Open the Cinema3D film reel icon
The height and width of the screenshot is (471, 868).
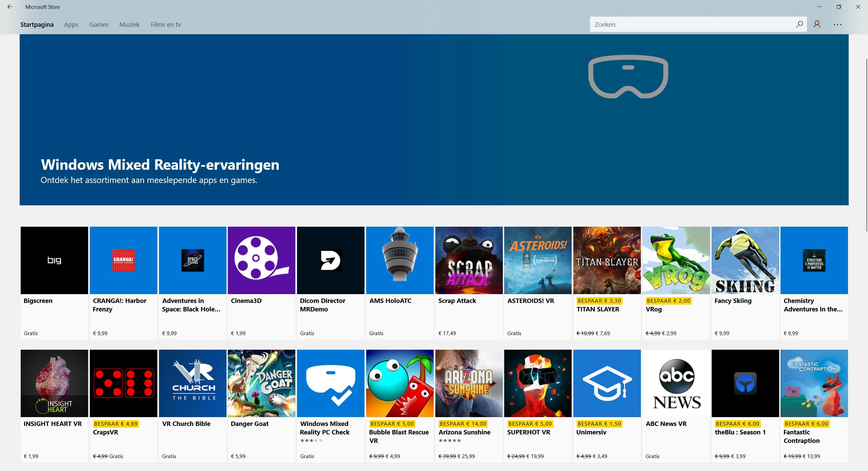[261, 260]
